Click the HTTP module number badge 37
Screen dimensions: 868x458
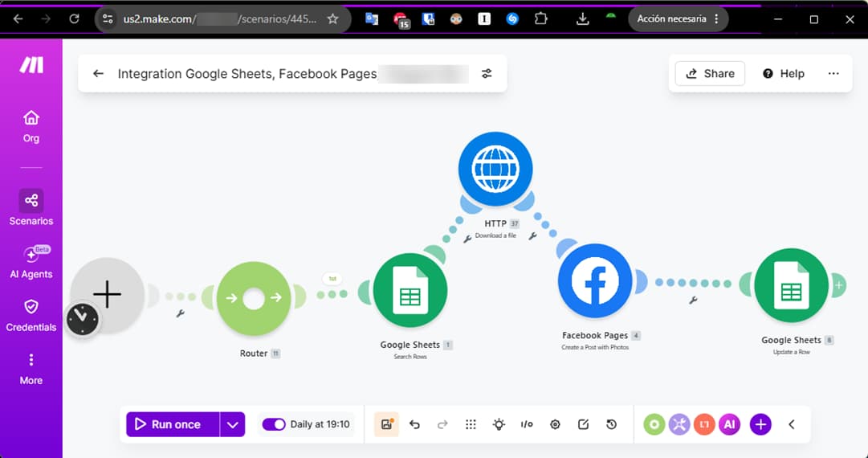click(x=514, y=223)
